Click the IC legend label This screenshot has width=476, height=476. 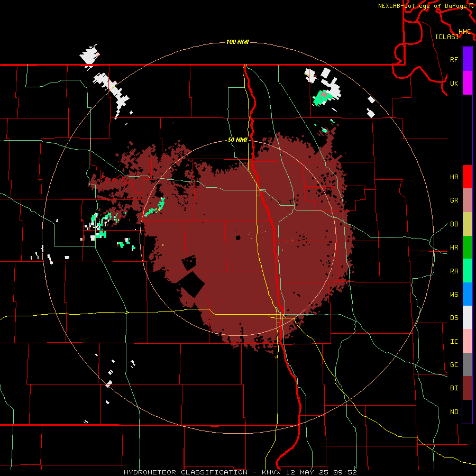pyautogui.click(x=454, y=341)
